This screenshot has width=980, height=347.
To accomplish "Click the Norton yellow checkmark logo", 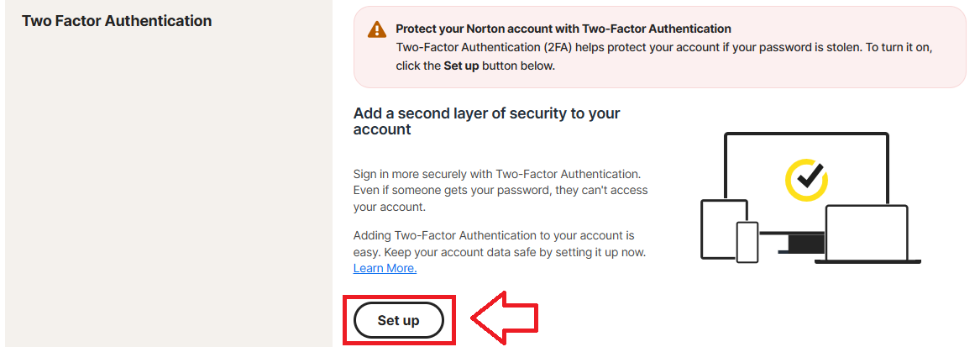I will coord(806,177).
